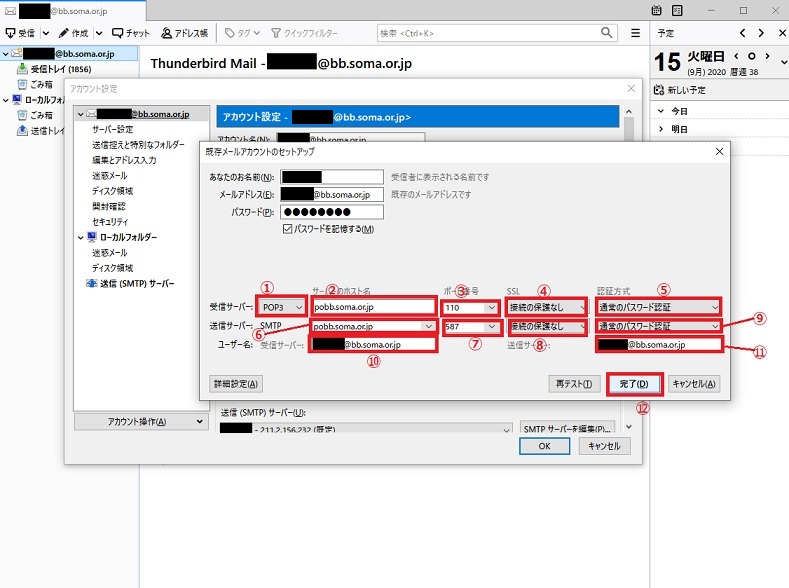The image size is (789, 588).
Task: Click OK in account settings window
Action: coord(544,446)
